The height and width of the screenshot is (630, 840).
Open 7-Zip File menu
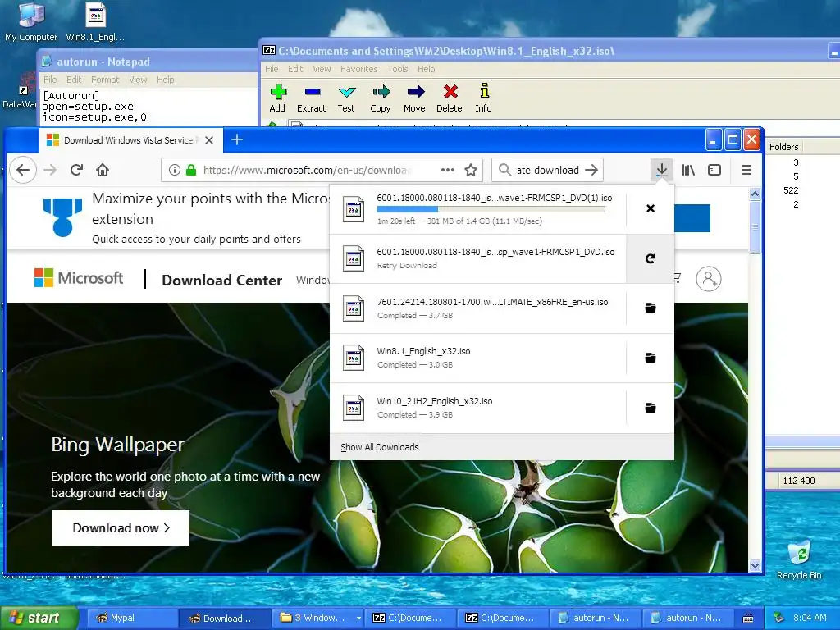(x=272, y=69)
